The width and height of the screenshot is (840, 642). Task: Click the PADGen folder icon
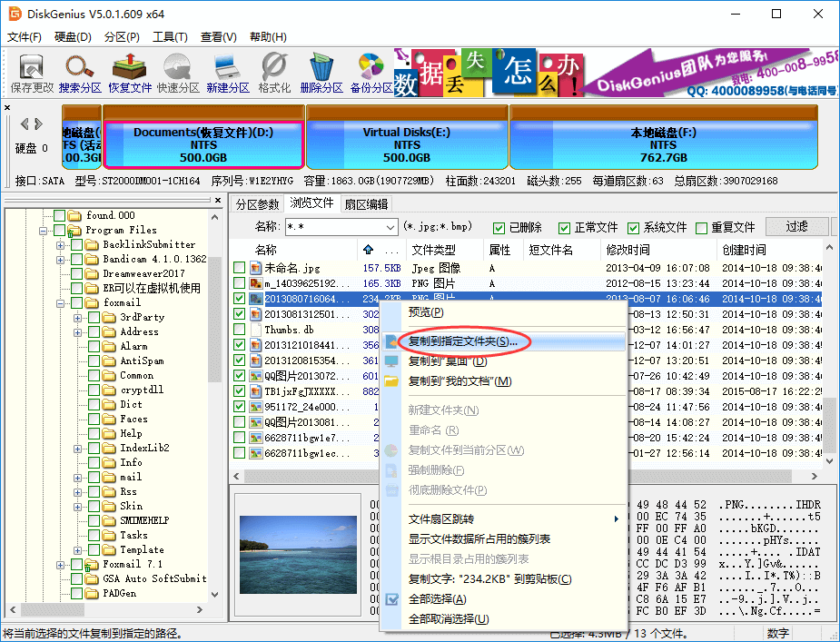92,593
